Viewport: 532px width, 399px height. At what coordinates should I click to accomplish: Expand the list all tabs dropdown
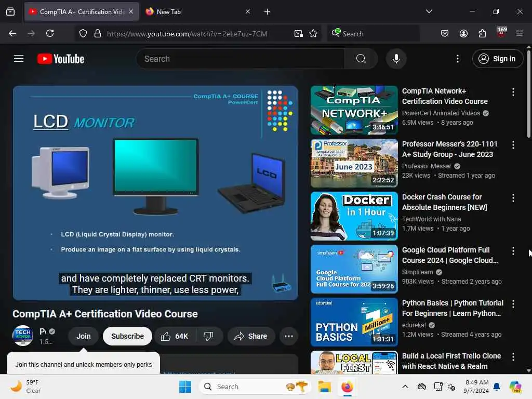click(x=429, y=11)
